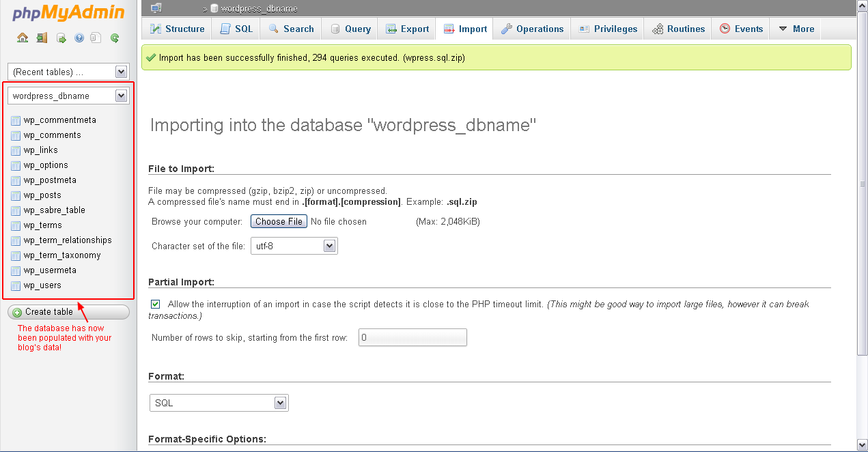Click the Log out door icon

pyautogui.click(x=42, y=38)
